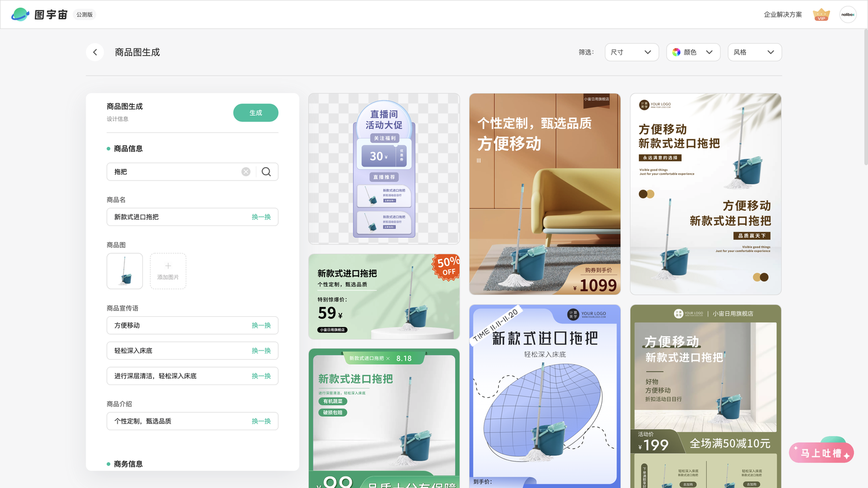Swap intro 个性定制，甄选品质 with 换一换
Screen dimensions: 868x488
point(261,421)
